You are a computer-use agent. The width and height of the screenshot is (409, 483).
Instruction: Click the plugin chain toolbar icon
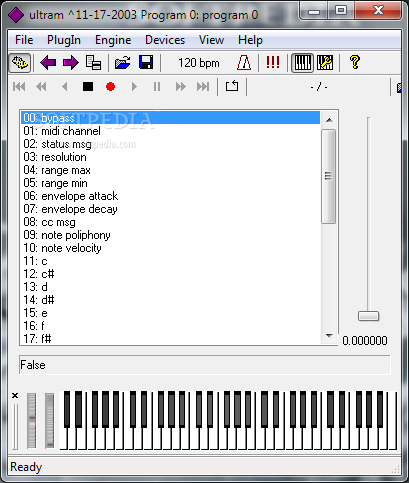(x=20, y=62)
